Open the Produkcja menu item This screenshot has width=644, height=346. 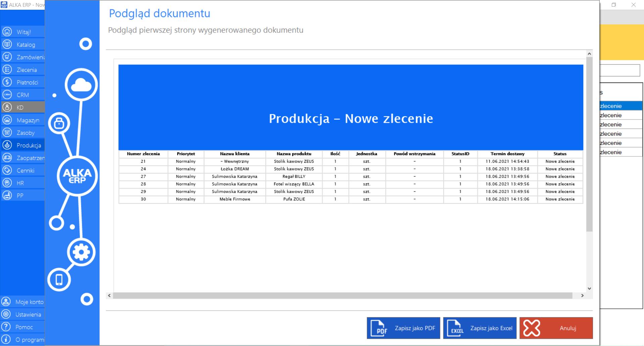coord(29,145)
